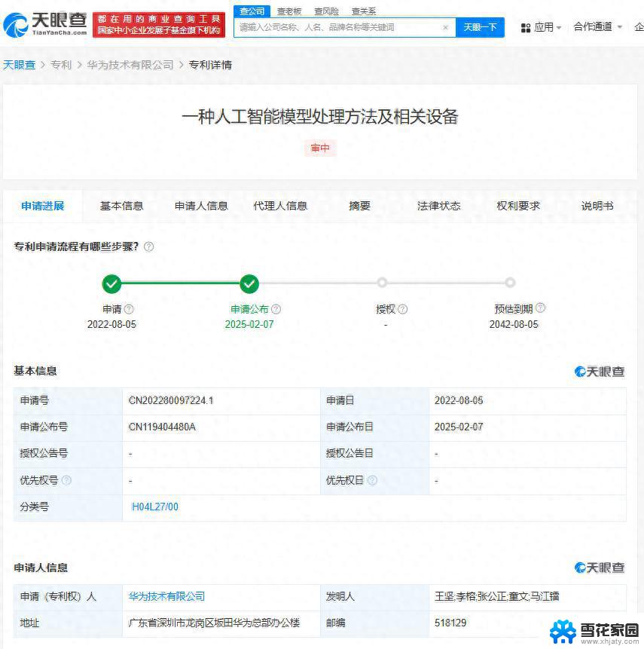Click the TianYanCha logo in header
Image resolution: width=644 pixels, height=649 pixels.
point(44,24)
